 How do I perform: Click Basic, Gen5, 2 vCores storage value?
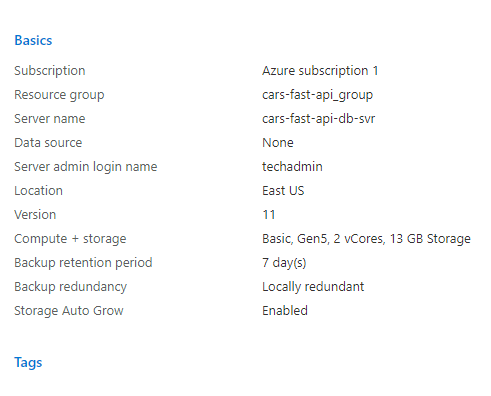click(366, 239)
